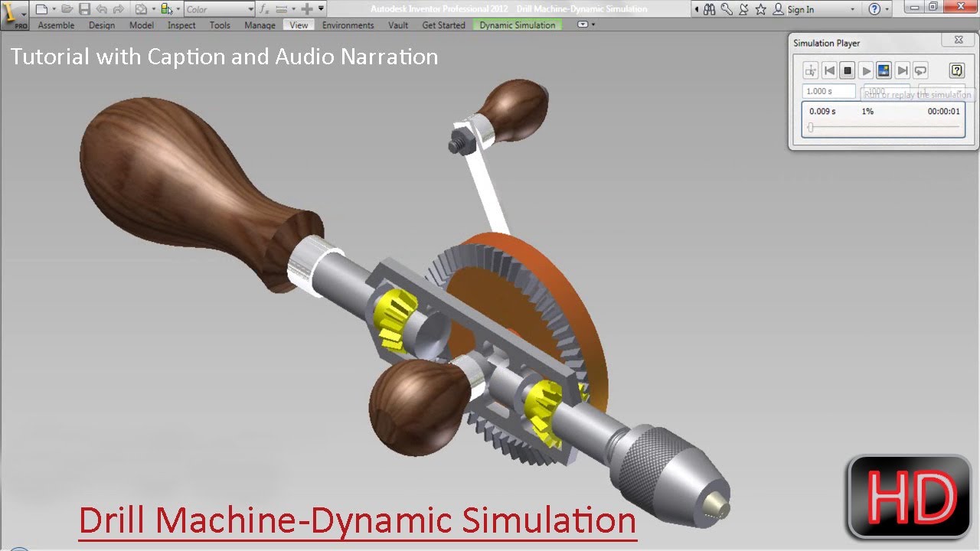Click the Run or replay simulation button
Screen dimensions: 980x551
(866, 70)
